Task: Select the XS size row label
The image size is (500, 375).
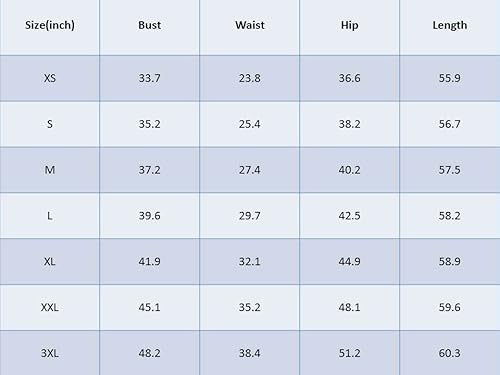Action: pyautogui.click(x=50, y=78)
